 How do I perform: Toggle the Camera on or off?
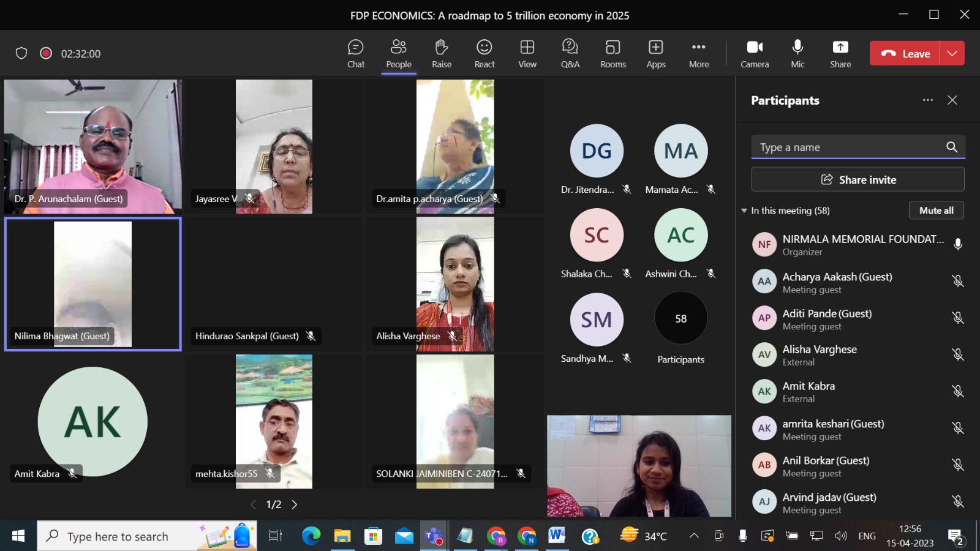[x=755, y=54]
